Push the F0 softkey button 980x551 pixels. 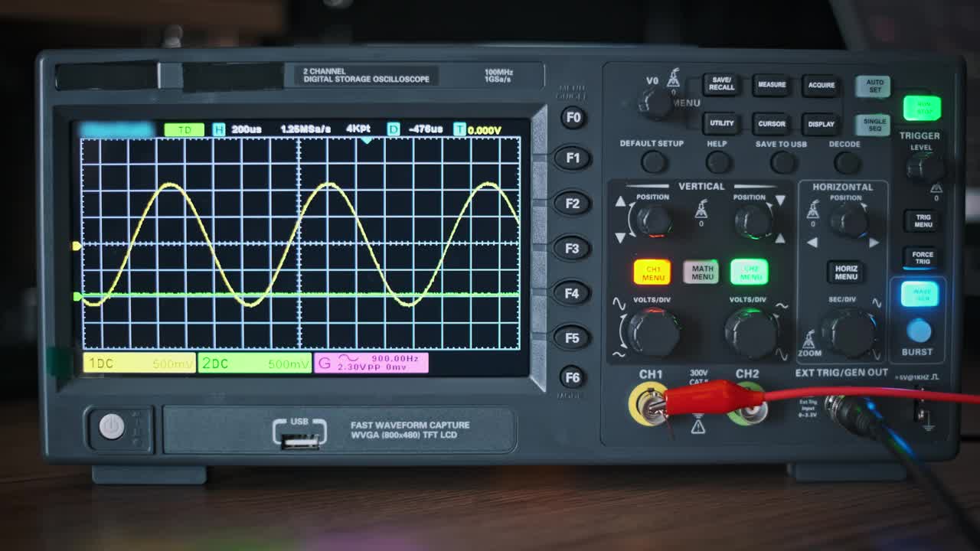point(573,117)
